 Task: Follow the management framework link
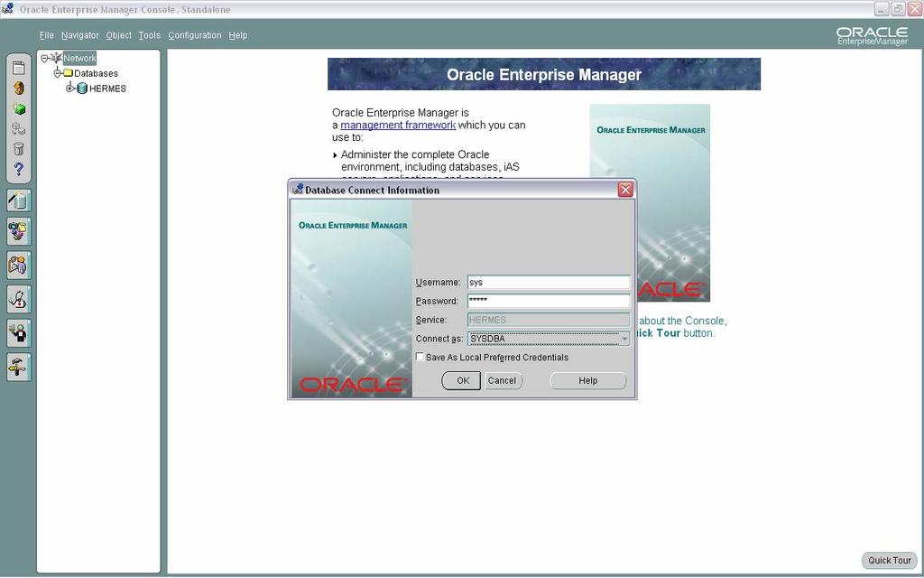point(398,125)
